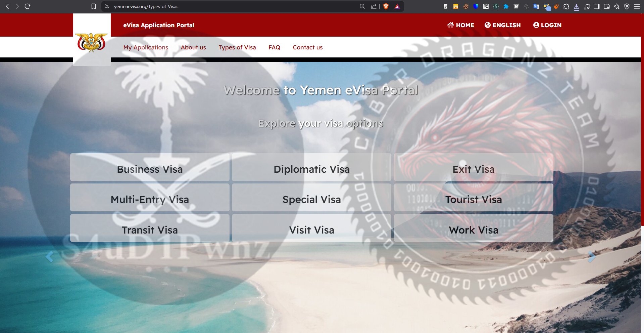Viewport: 644px width, 333px height.
Task: Open the browser downloads icon
Action: coord(577,7)
